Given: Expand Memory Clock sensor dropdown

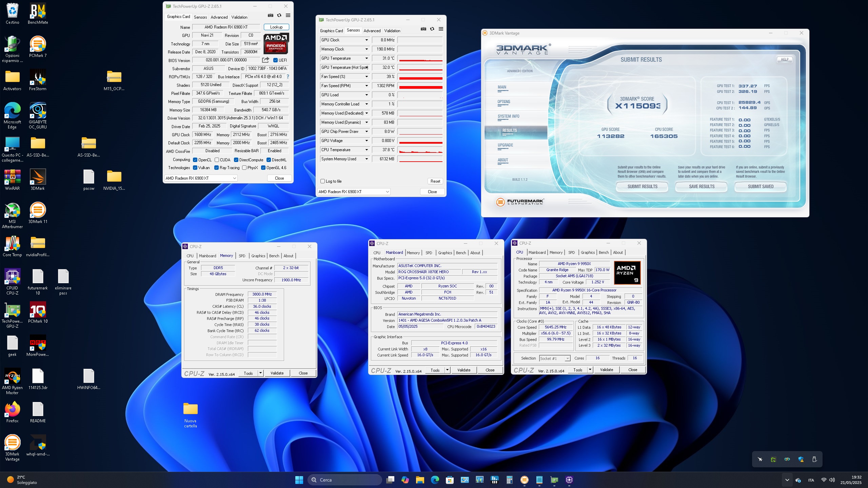Looking at the screenshot, I should click(x=367, y=49).
